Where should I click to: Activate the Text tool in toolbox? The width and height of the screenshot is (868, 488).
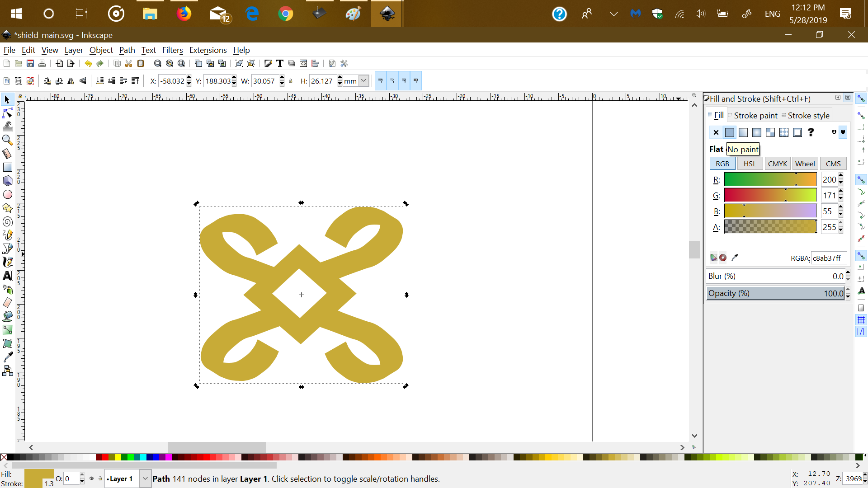click(8, 276)
